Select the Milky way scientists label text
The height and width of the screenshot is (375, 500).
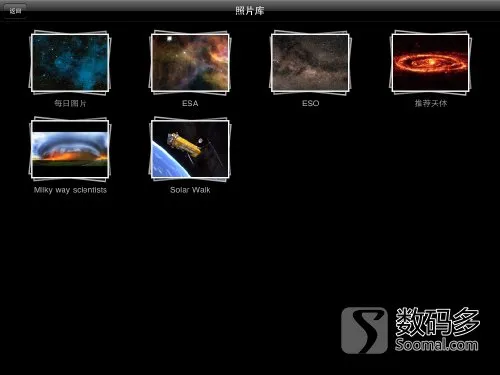(x=70, y=190)
